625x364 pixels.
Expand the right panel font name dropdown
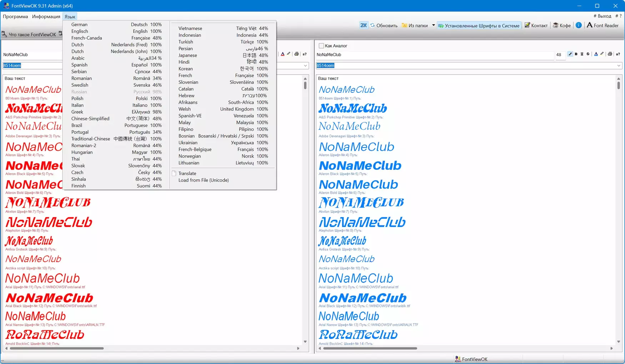point(619,66)
